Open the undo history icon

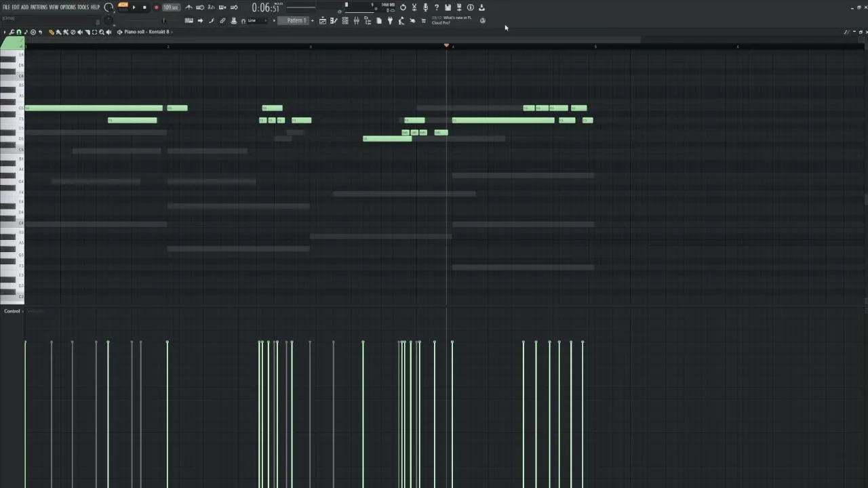pos(403,7)
